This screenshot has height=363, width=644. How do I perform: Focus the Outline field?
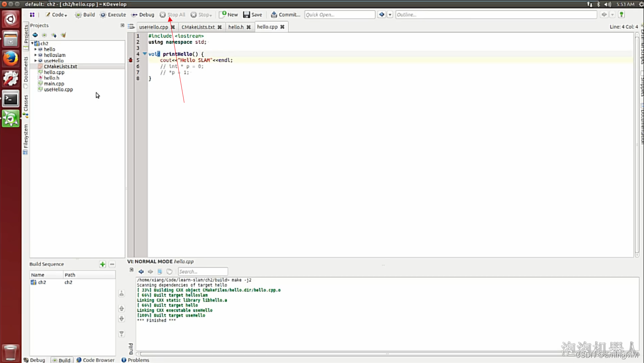[496, 14]
